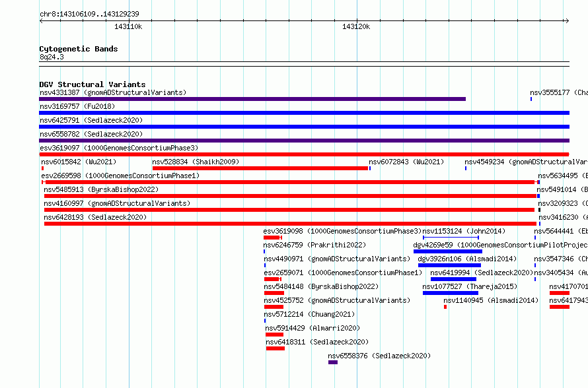Image resolution: width=588 pixels, height=388 pixels.
Task: Open dgv4269e59 1000Genomes pilot label
Action: [x=500, y=245]
